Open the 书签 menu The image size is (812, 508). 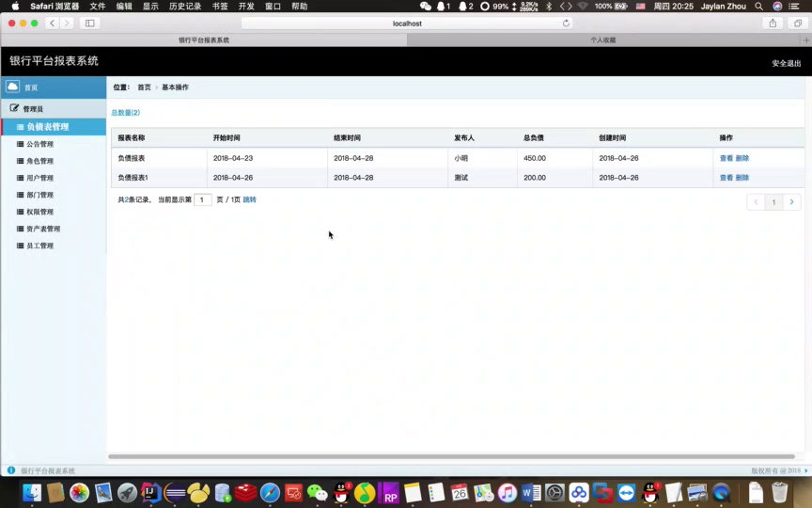click(220, 7)
